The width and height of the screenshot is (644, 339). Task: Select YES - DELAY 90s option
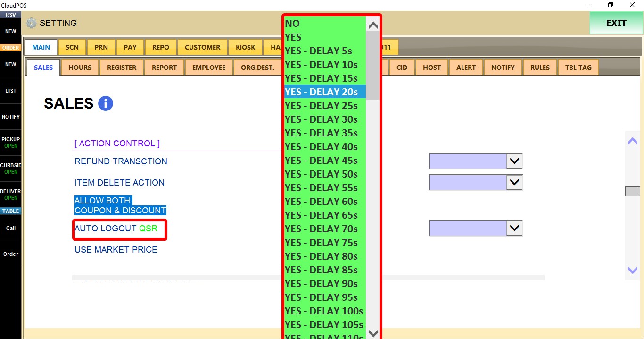pos(325,283)
